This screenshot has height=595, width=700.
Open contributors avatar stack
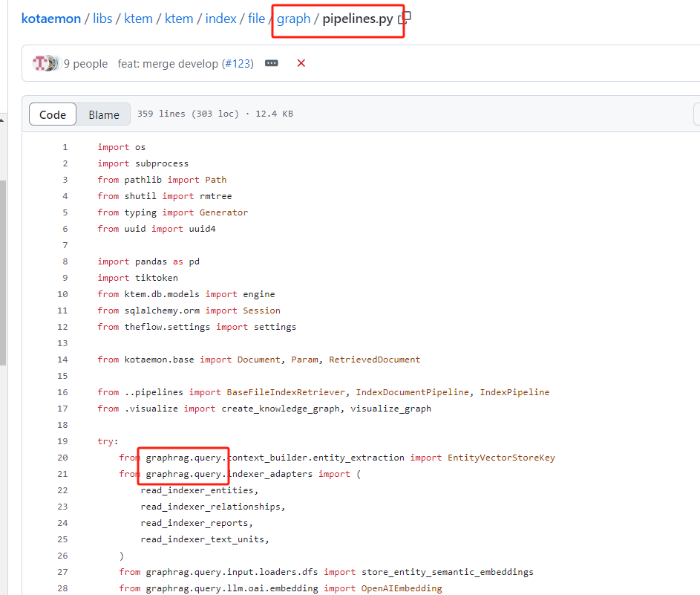click(45, 63)
